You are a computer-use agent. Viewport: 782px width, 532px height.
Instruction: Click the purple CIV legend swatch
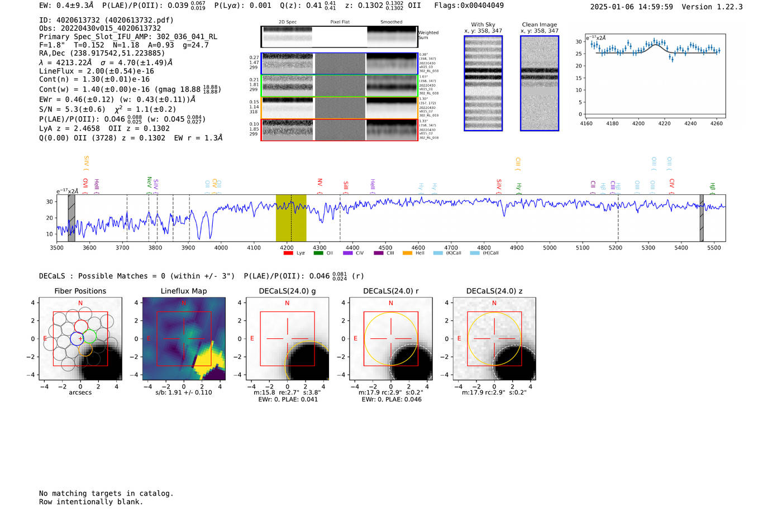348,253
